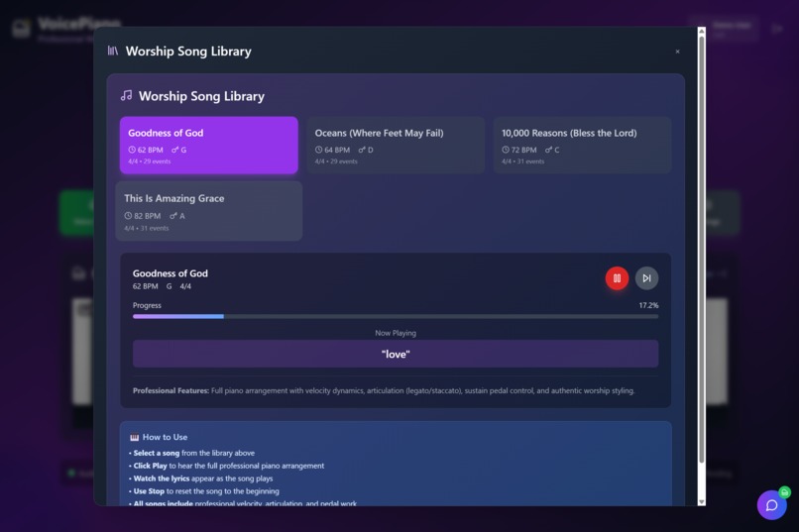Open the chat bubble button
The width and height of the screenshot is (799, 532).
coord(771,505)
